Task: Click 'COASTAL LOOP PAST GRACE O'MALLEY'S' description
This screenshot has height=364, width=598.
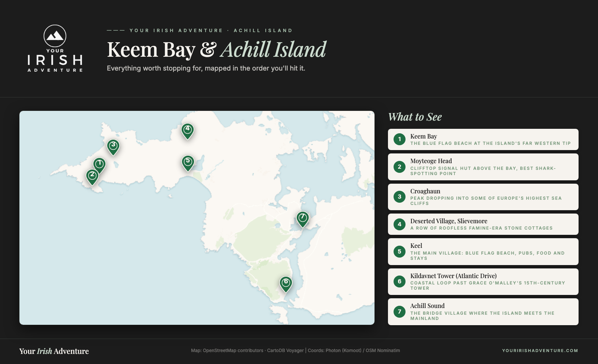Action: [488, 286]
